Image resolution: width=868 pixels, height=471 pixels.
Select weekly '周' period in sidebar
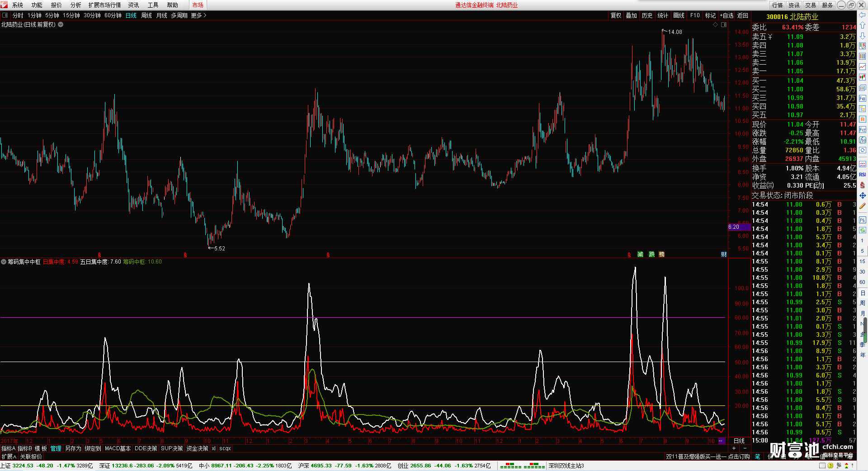coord(862,303)
